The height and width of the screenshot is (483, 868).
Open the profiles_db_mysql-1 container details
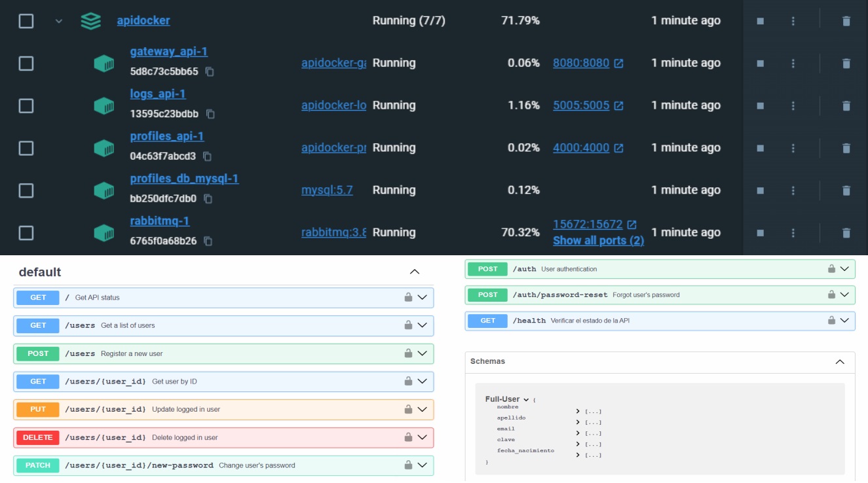tap(184, 179)
